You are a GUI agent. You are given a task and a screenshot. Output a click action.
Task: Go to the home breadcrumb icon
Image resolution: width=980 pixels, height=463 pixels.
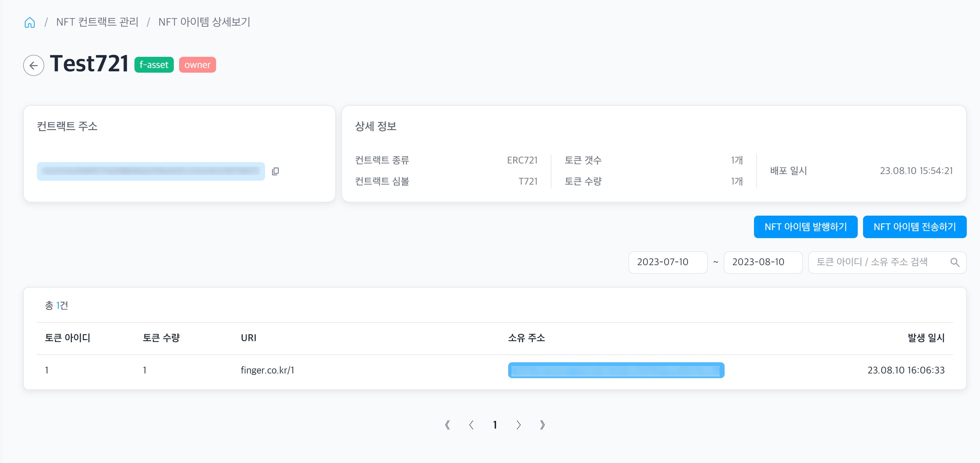pyautogui.click(x=30, y=22)
